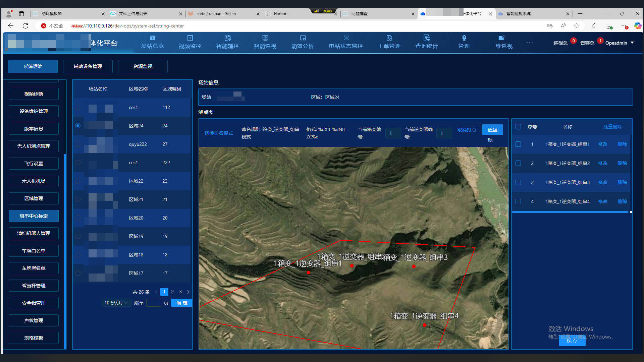Open the 工单管理 work order icon
Viewport: 644px width, 362px height.
tap(389, 38)
